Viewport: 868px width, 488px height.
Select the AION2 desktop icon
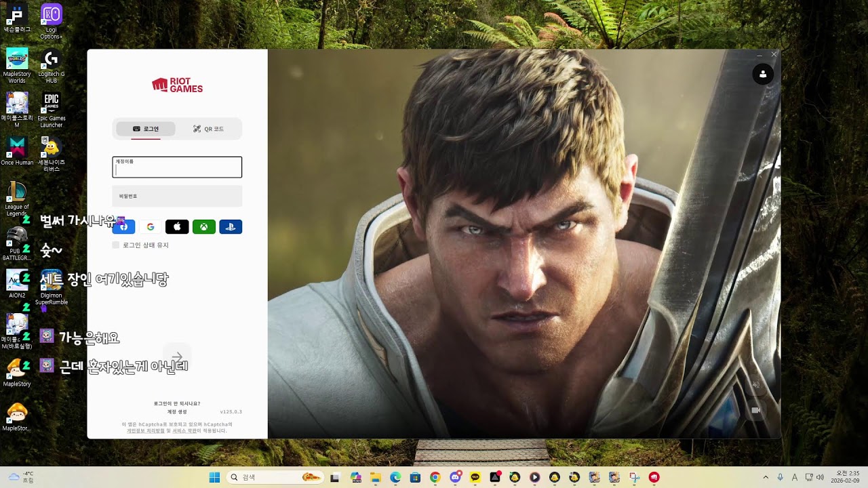coord(17,285)
